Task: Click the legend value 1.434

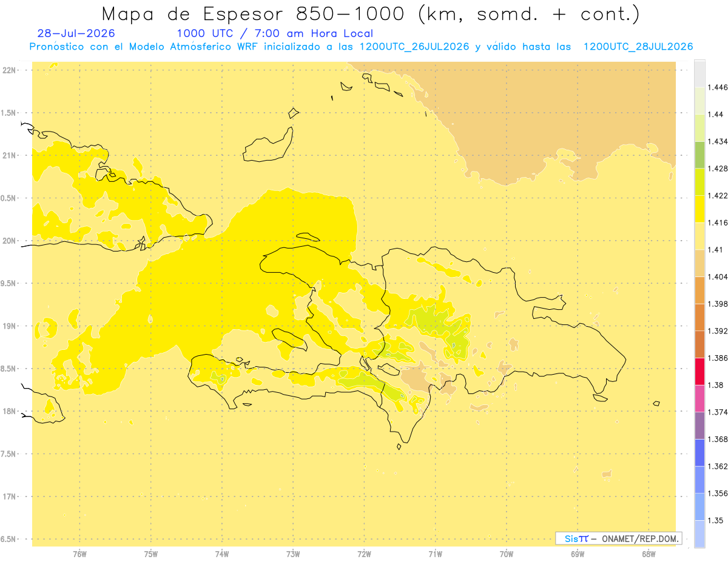Action: [x=718, y=141]
